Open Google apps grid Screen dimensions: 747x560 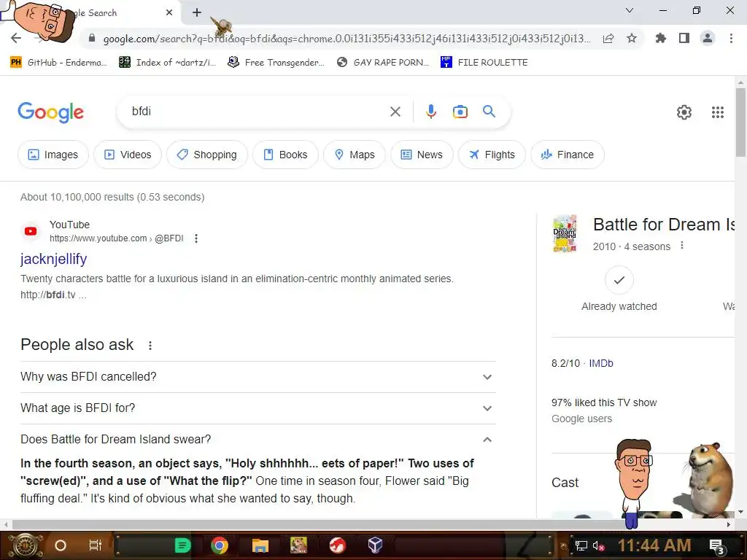click(718, 112)
